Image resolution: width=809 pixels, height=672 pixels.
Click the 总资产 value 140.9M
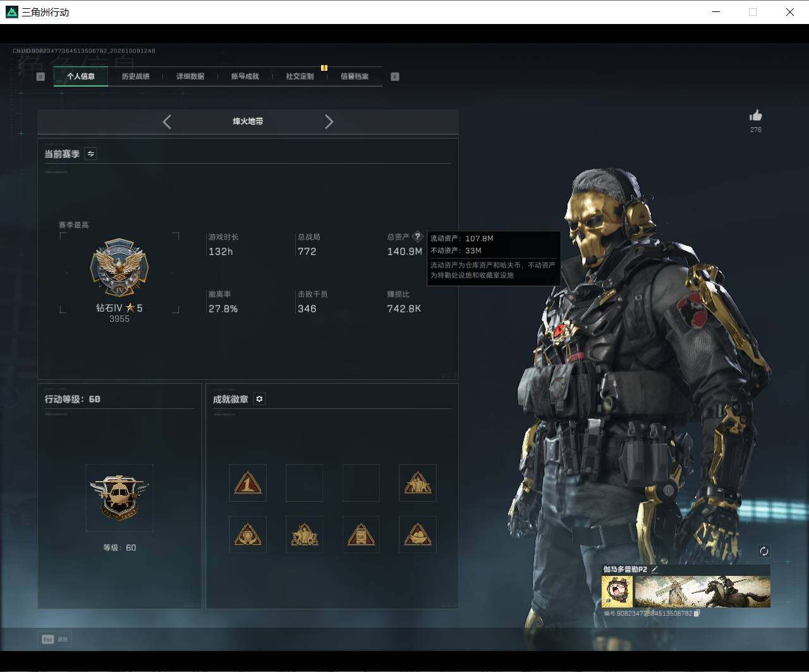(404, 252)
